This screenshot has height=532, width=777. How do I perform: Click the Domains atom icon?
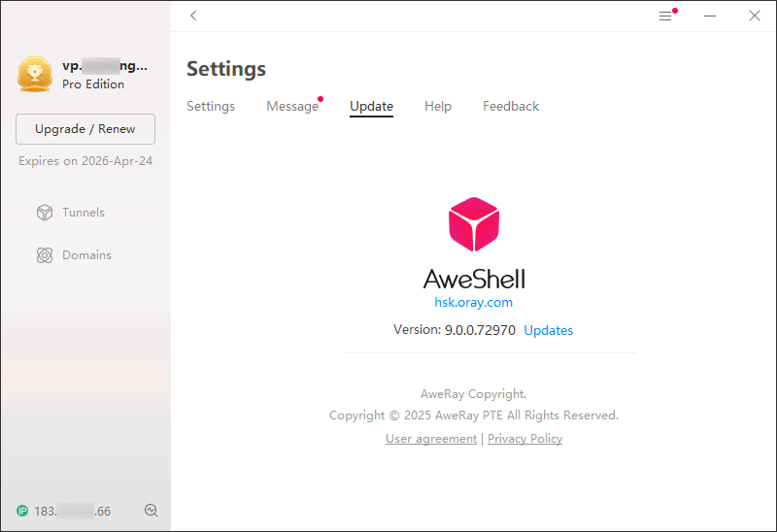pos(45,255)
